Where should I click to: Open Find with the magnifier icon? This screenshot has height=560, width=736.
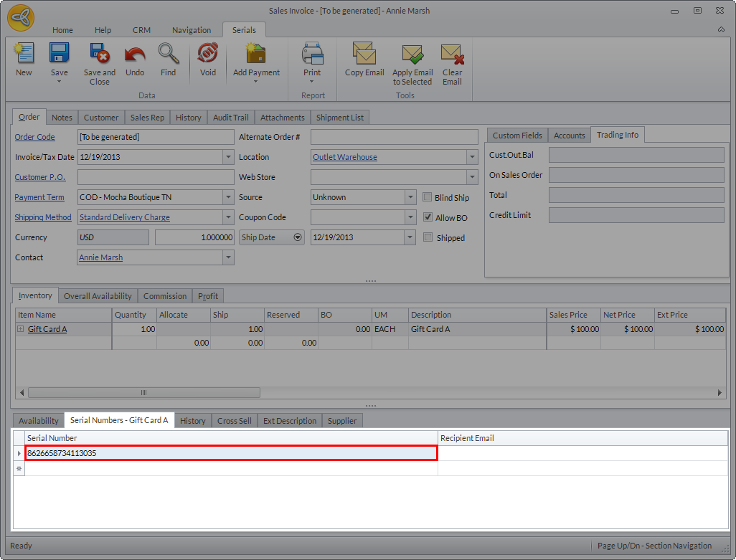click(x=168, y=55)
